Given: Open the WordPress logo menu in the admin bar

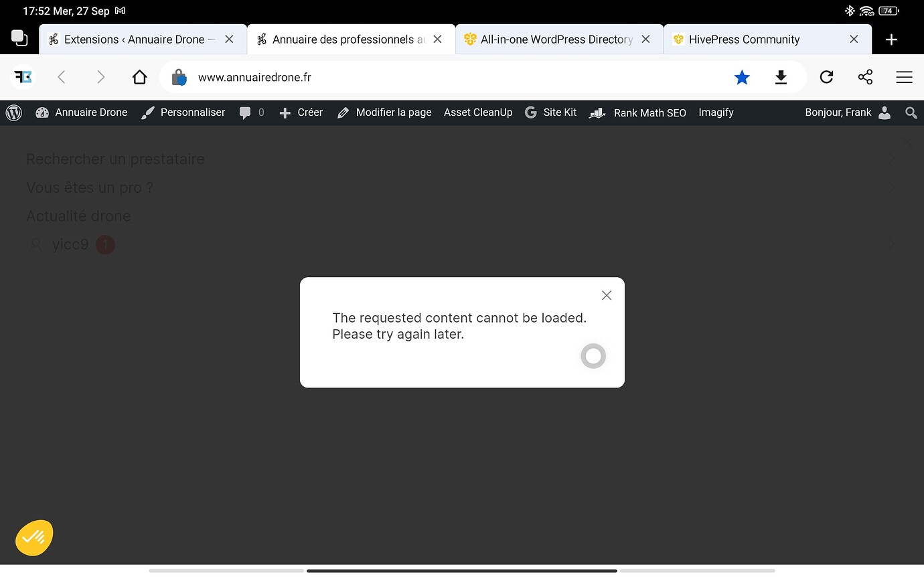Looking at the screenshot, I should [x=14, y=112].
